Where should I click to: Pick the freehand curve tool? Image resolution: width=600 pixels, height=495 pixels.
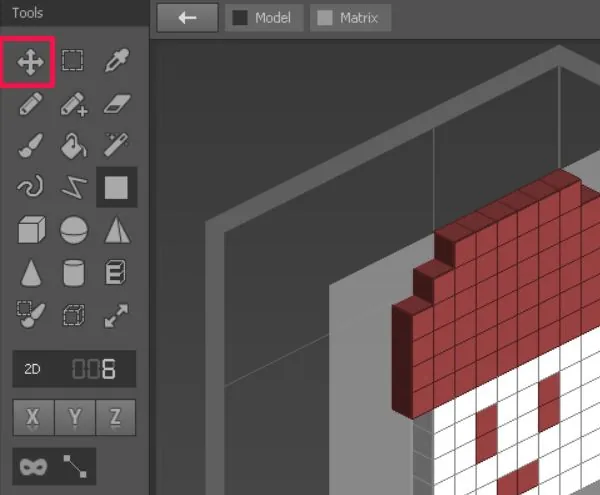[30, 186]
